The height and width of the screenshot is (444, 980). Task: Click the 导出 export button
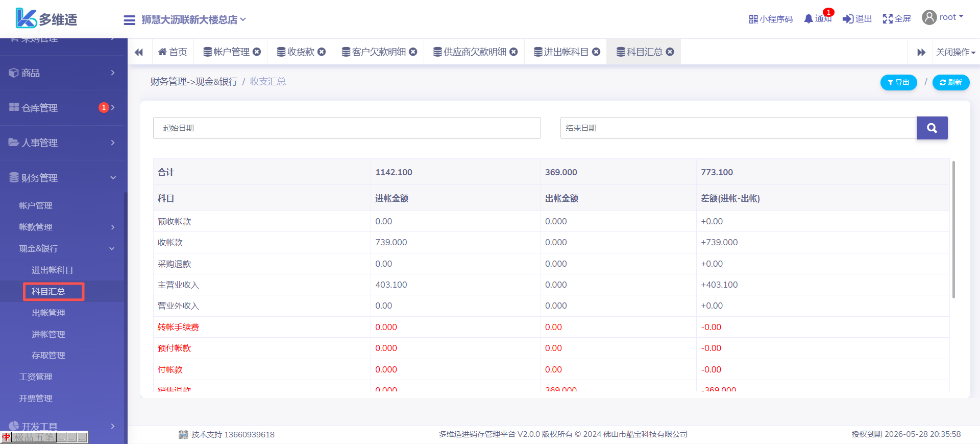point(898,82)
